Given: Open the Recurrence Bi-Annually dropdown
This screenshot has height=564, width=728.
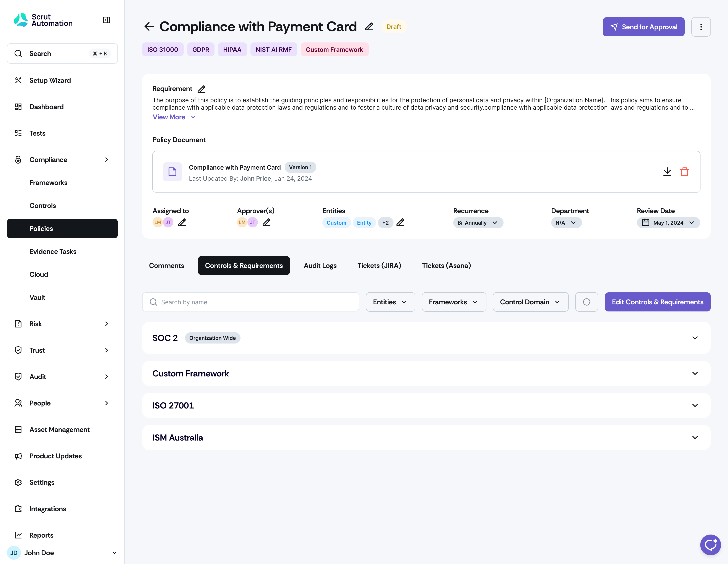Looking at the screenshot, I should [x=478, y=222].
